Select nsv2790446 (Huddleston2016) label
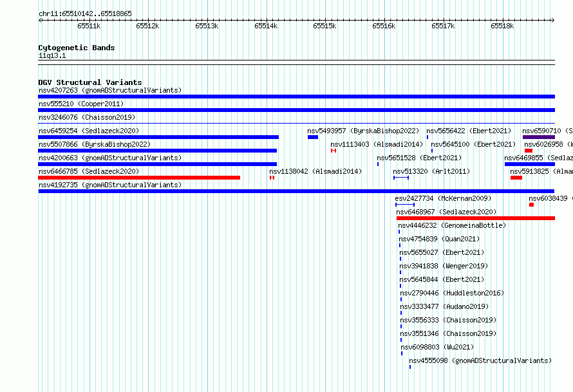 tap(452, 293)
